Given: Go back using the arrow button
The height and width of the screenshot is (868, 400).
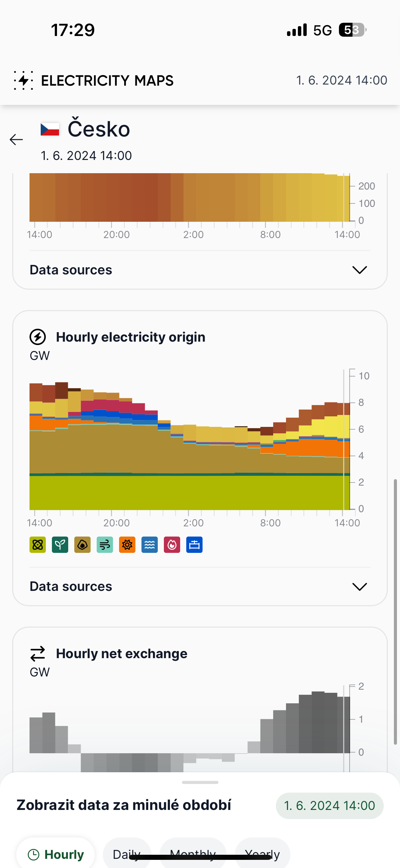Looking at the screenshot, I should pyautogui.click(x=16, y=139).
